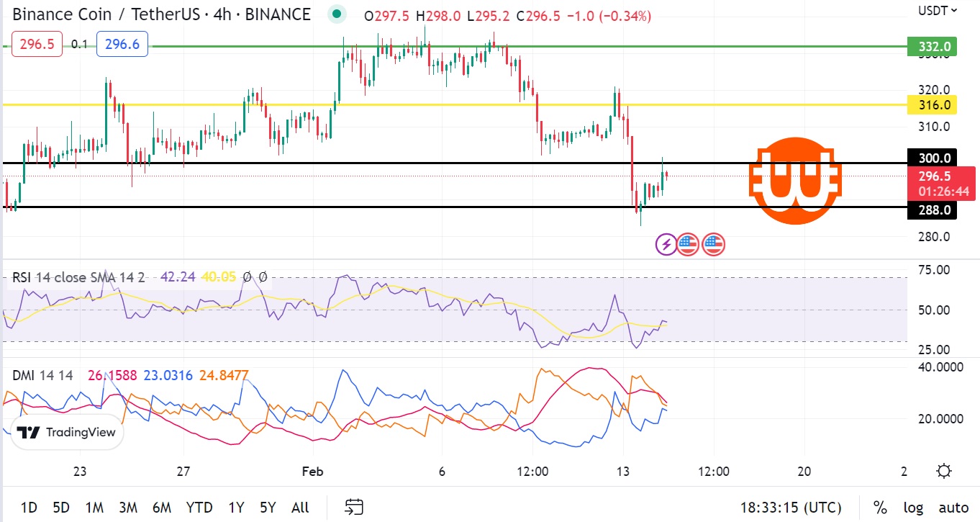Click the 20 date label on time axis

(804, 472)
